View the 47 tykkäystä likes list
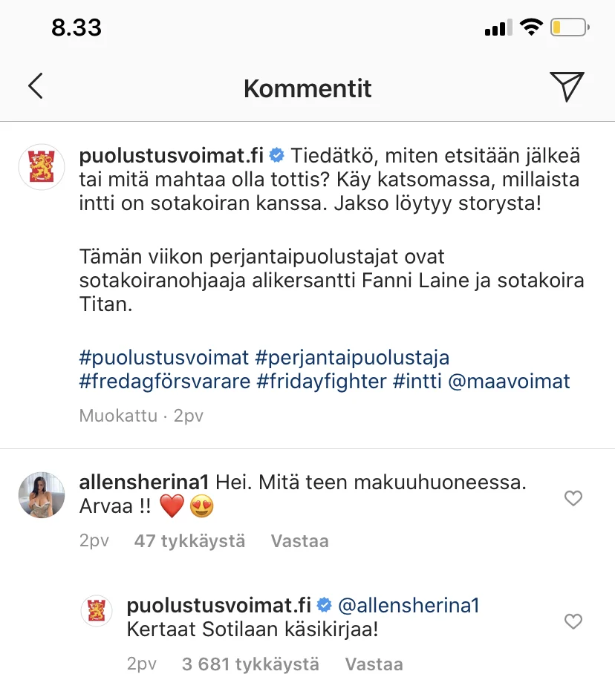This screenshot has width=615, height=700. point(189,541)
